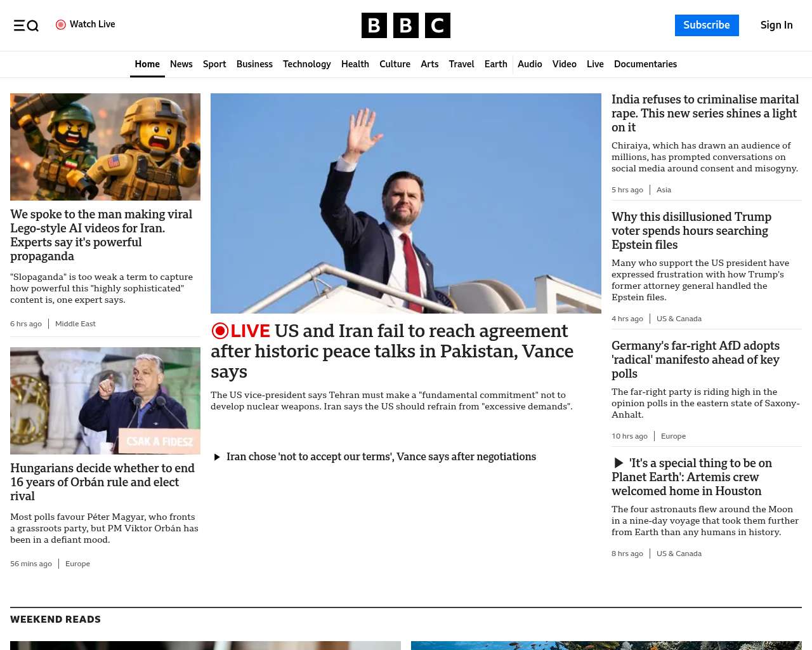This screenshot has height=650, width=812.
Task: Open the Lego-style AI videos thumbnail
Action: 105,147
